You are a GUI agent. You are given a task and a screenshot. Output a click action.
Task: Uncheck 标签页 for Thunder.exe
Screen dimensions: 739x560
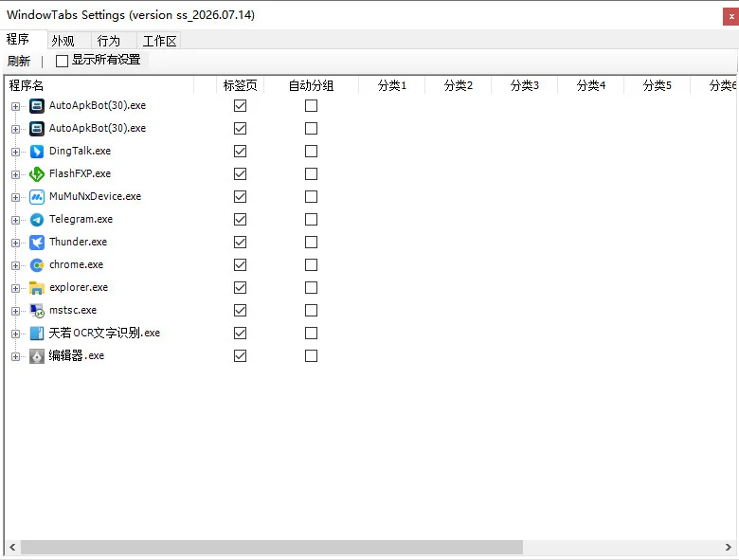[x=240, y=243]
